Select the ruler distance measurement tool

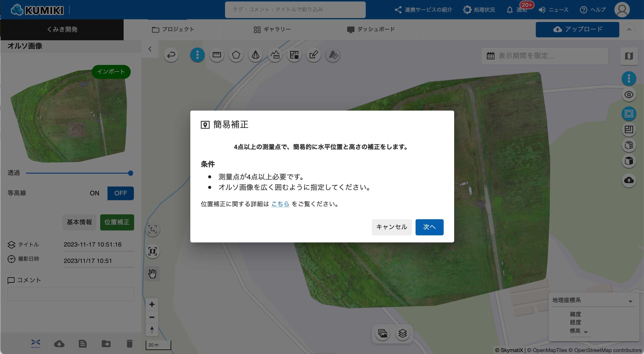(216, 55)
